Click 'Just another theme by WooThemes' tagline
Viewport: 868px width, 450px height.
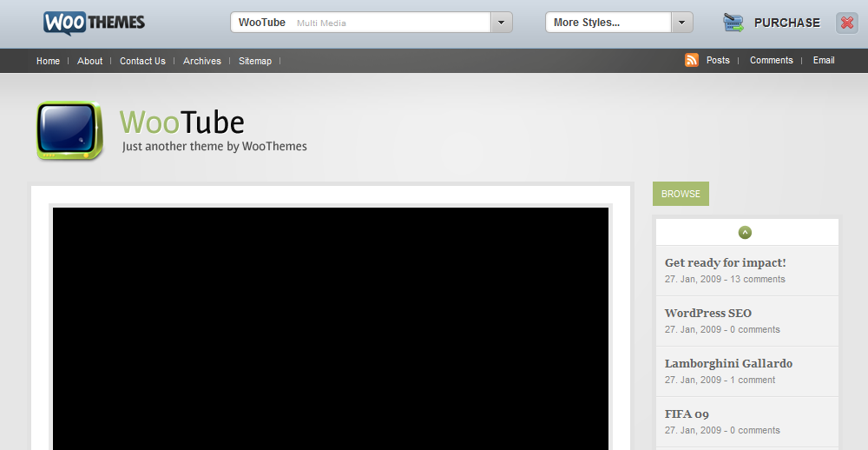[x=214, y=147]
